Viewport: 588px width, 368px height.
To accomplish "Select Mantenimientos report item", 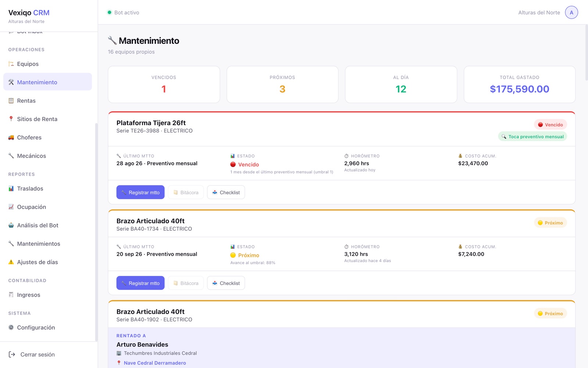I will (48, 244).
